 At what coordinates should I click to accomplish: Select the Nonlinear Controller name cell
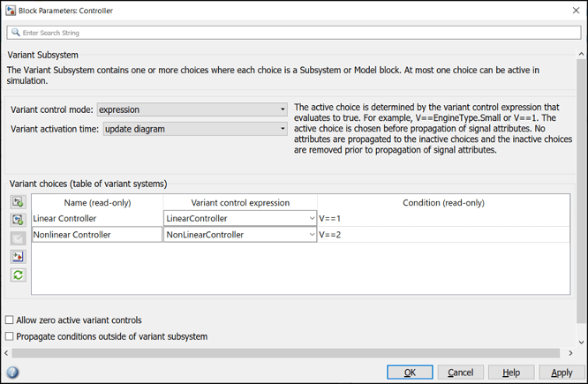click(x=96, y=235)
